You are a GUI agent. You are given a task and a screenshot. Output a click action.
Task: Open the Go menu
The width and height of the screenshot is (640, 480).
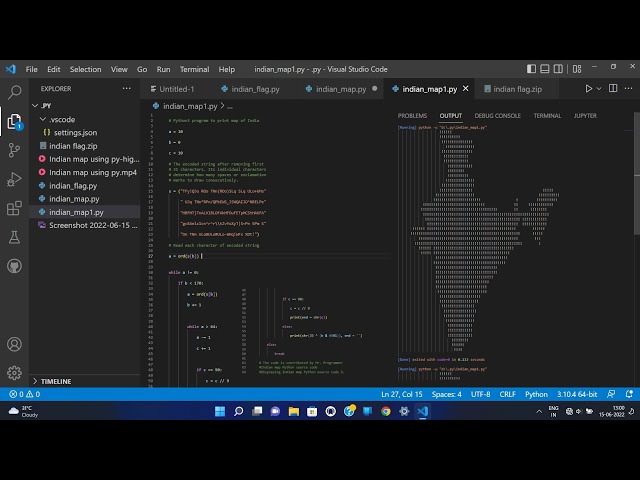(x=142, y=69)
